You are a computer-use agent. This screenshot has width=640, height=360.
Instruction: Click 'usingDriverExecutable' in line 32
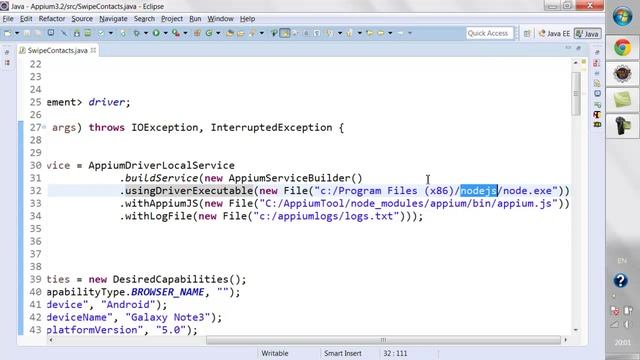189,191
